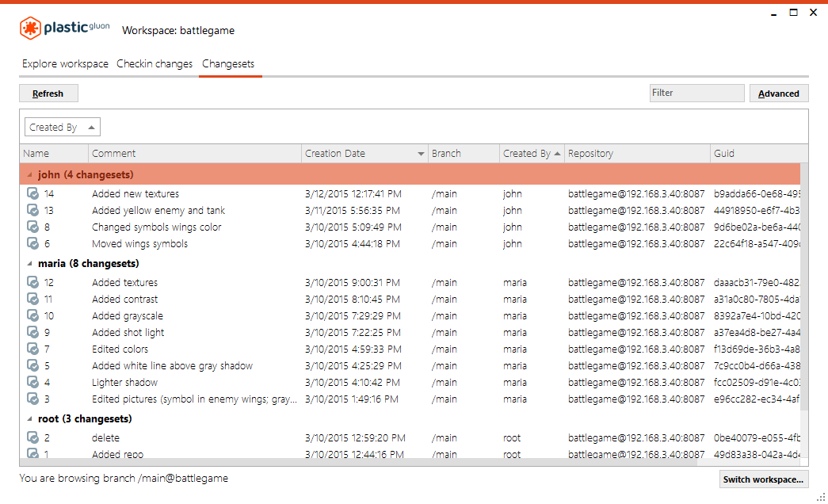Collapse the john changesets group
Screen dimensions: 828x504
pos(29,175)
